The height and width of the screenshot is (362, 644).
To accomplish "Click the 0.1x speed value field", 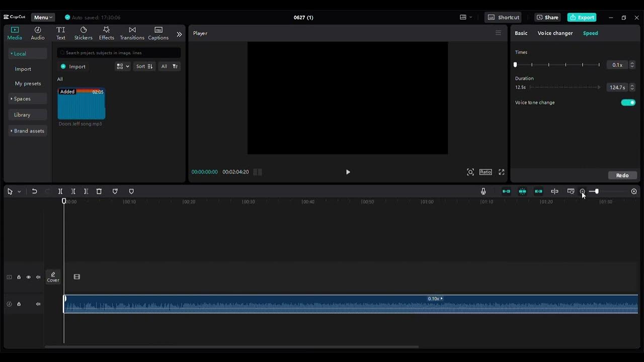I will tap(617, 65).
